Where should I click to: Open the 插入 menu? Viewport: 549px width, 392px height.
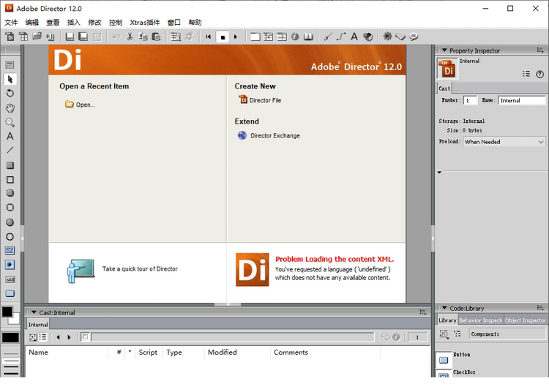tap(73, 23)
